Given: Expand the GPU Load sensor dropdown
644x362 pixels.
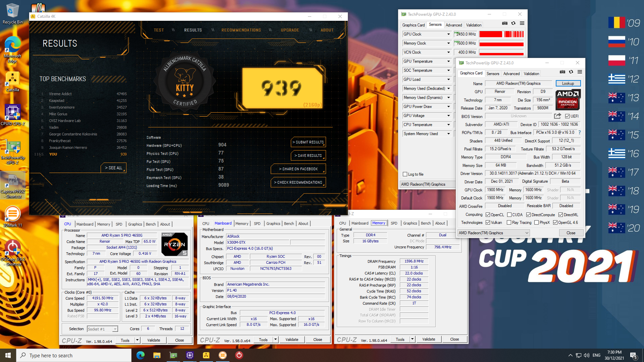Looking at the screenshot, I should click(448, 79).
